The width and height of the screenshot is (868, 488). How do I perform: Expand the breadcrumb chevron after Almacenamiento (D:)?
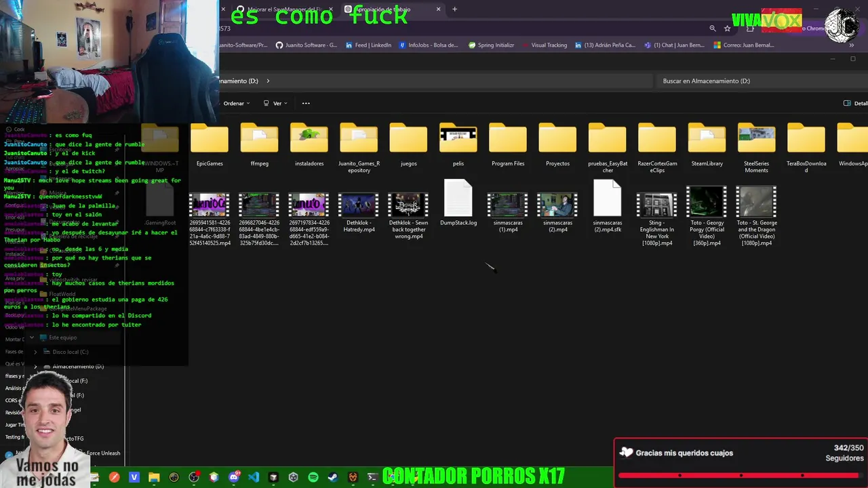tap(268, 81)
